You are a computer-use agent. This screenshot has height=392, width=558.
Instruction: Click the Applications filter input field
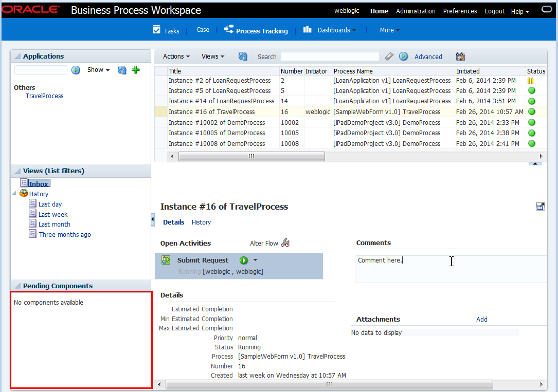[x=41, y=70]
